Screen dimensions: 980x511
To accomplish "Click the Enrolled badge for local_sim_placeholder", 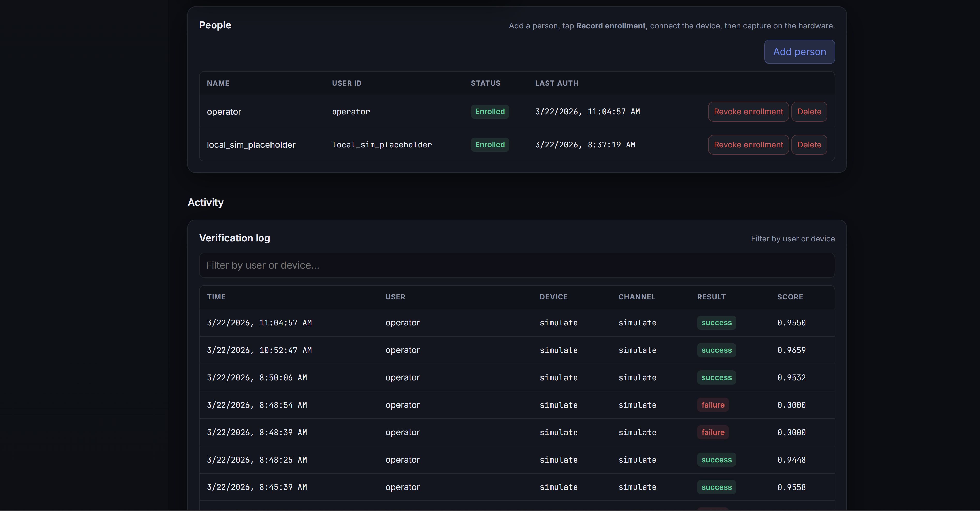I will pyautogui.click(x=490, y=145).
